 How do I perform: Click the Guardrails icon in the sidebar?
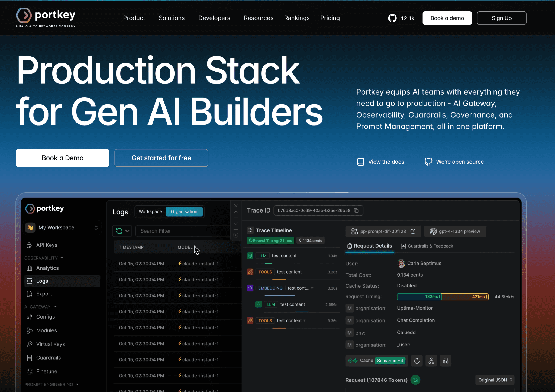[x=29, y=358]
